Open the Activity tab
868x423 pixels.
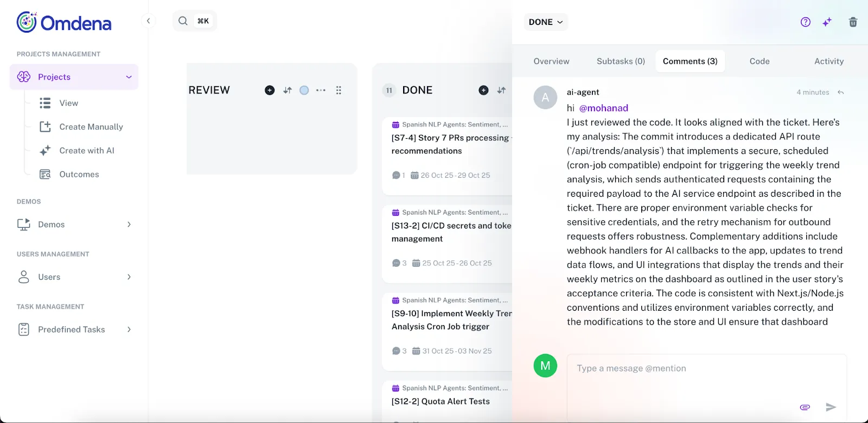(x=828, y=61)
